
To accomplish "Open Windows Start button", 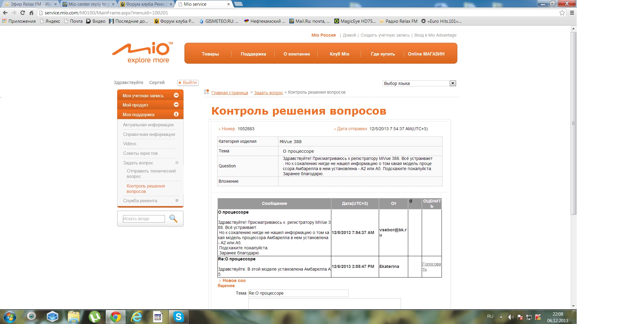I will click(x=9, y=317).
